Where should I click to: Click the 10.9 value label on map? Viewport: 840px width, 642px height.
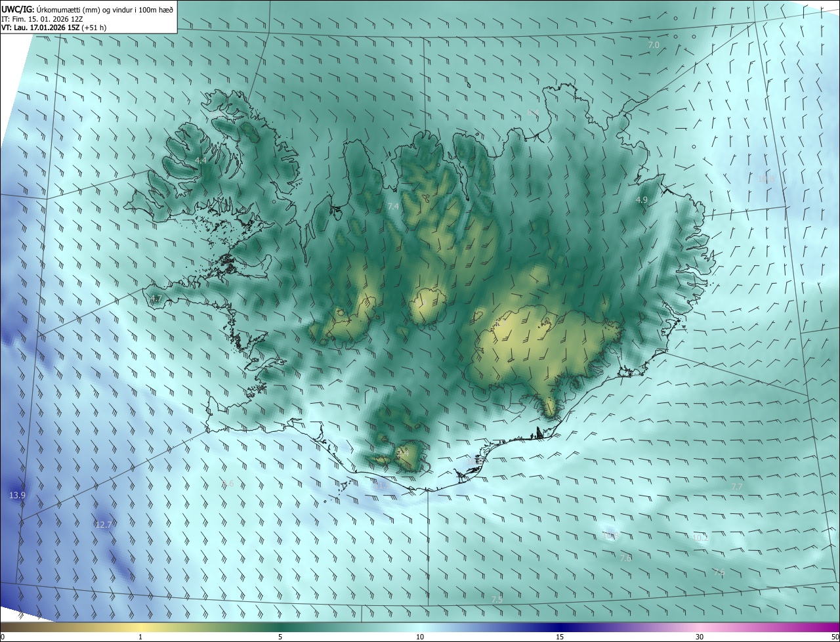click(612, 536)
